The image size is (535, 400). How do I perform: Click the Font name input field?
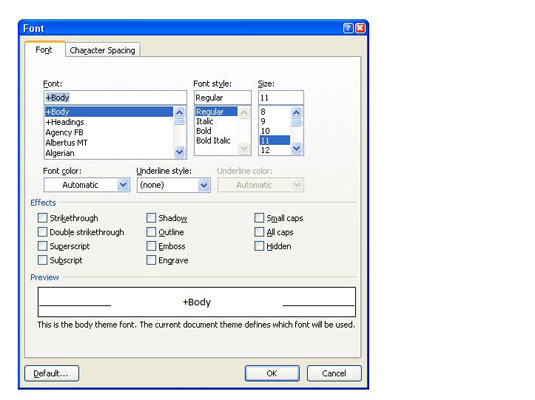point(115,98)
